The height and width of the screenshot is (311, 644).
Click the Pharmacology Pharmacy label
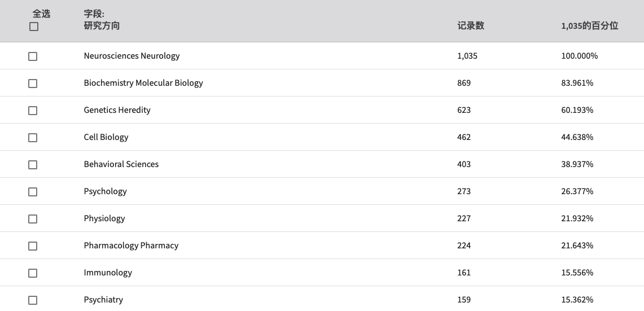[x=131, y=246]
